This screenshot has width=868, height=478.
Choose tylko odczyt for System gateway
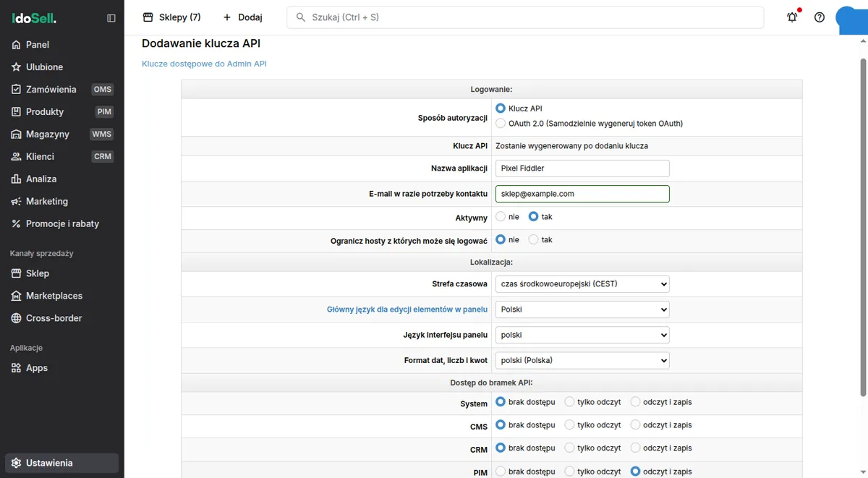569,402
